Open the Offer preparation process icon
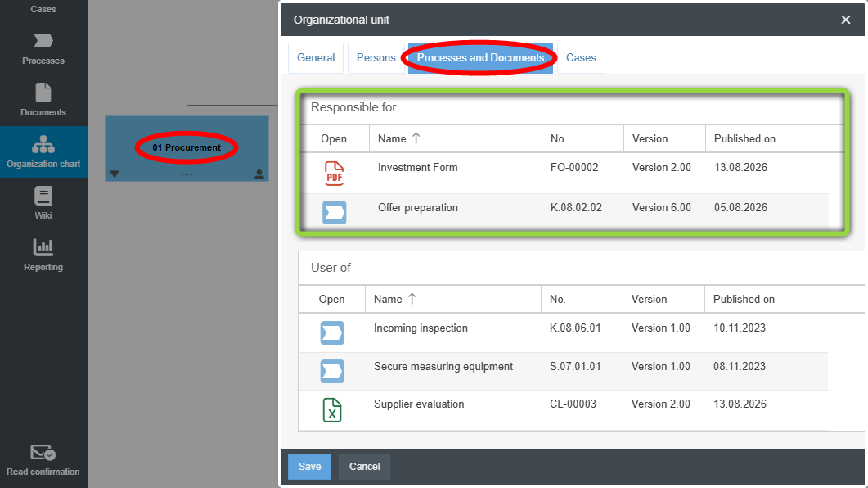 334,212
